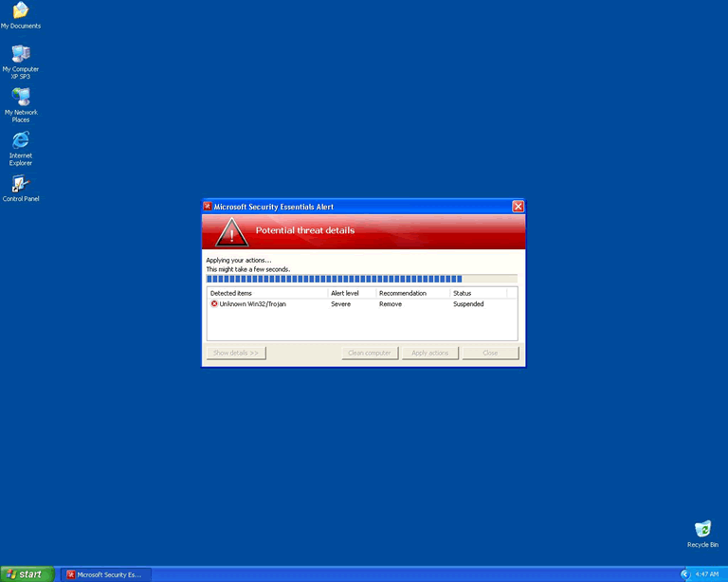This screenshot has width=728, height=582.
Task: Click the red X icon beside Unknown Win32/Trojan
Action: click(x=214, y=304)
